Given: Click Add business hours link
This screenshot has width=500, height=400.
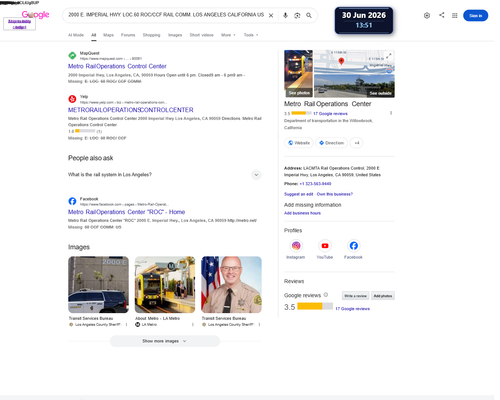Looking at the screenshot, I should [x=302, y=213].
